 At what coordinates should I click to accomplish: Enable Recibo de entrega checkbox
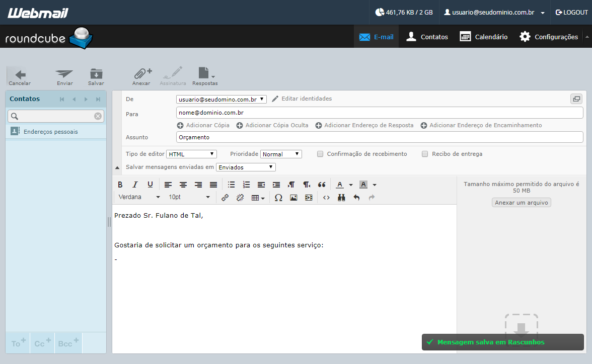coord(425,154)
